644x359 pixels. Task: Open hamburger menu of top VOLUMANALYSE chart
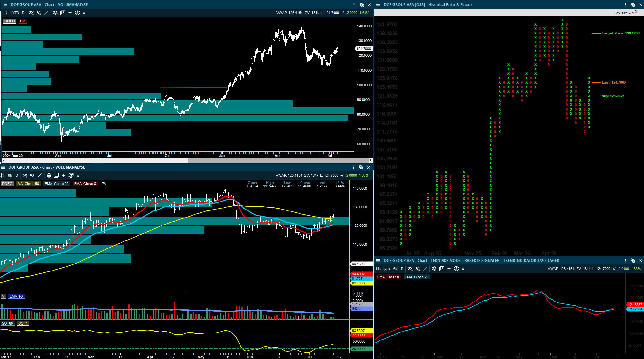[5, 5]
